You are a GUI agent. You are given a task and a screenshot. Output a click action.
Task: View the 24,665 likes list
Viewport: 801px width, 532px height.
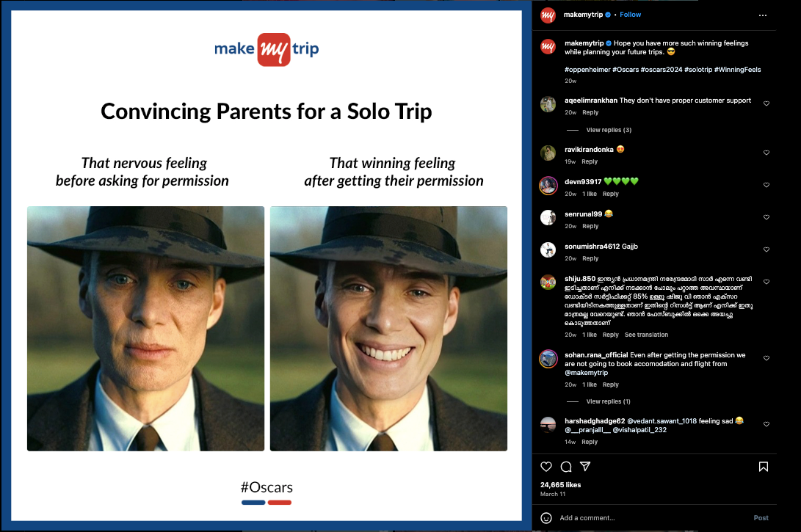tap(560, 485)
